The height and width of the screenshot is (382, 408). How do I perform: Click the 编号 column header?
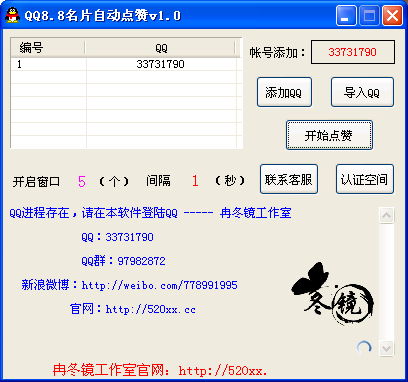(x=48, y=48)
